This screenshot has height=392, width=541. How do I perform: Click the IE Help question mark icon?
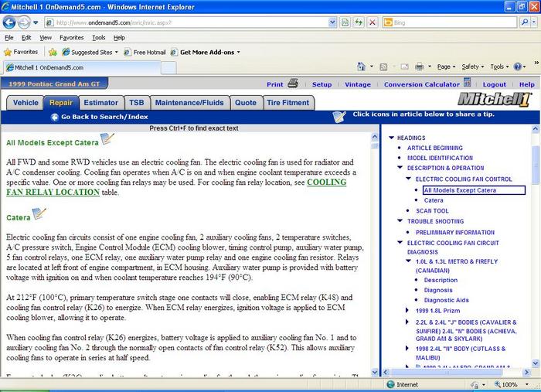(518, 66)
